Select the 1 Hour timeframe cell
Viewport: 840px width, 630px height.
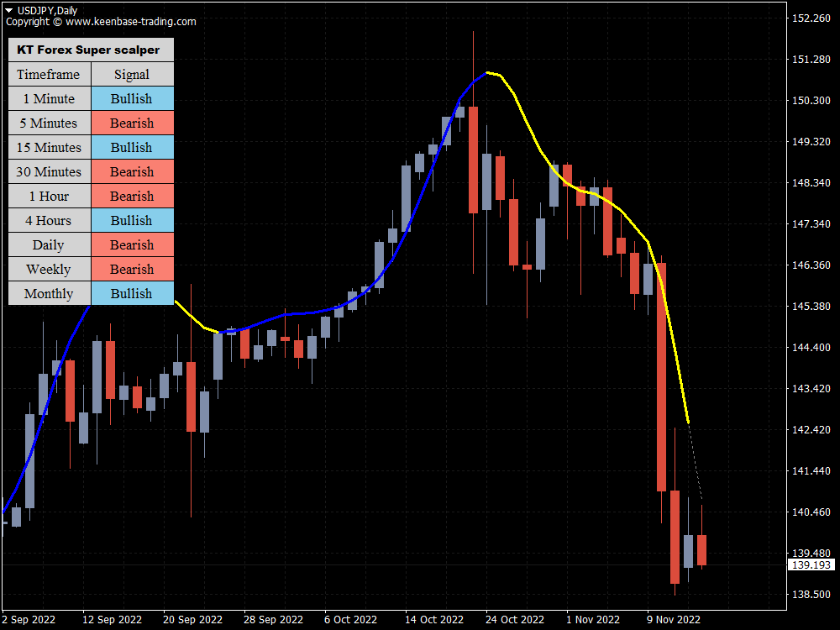[x=50, y=196]
